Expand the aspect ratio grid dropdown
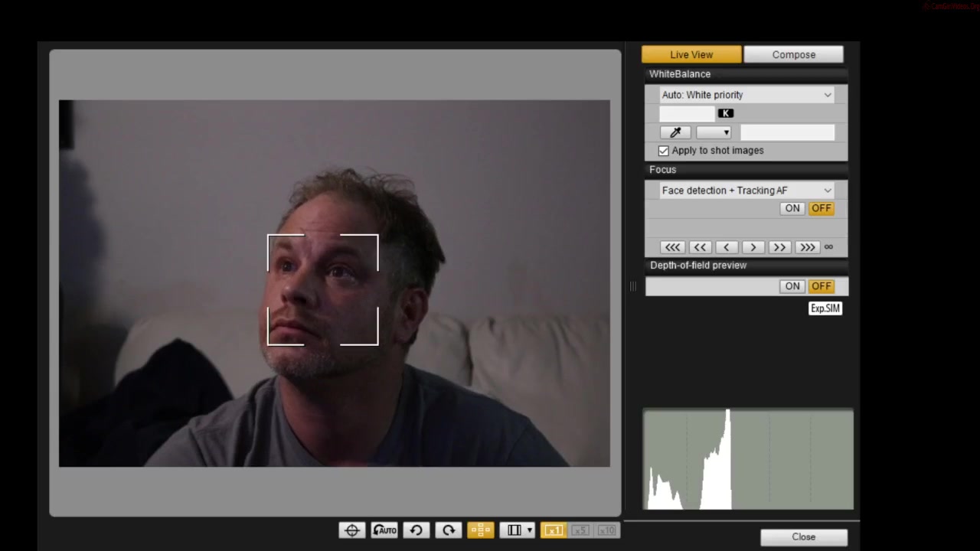The height and width of the screenshot is (551, 980). [x=529, y=530]
